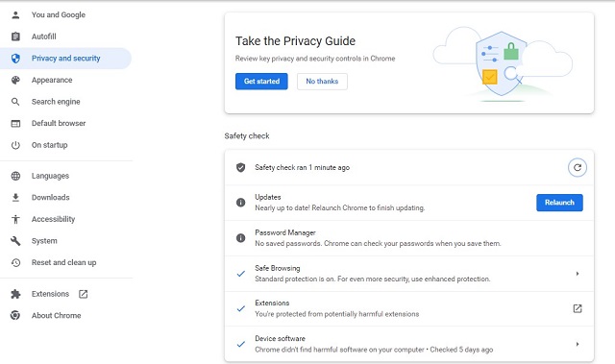Open Extensions from the sidebar

point(50,294)
